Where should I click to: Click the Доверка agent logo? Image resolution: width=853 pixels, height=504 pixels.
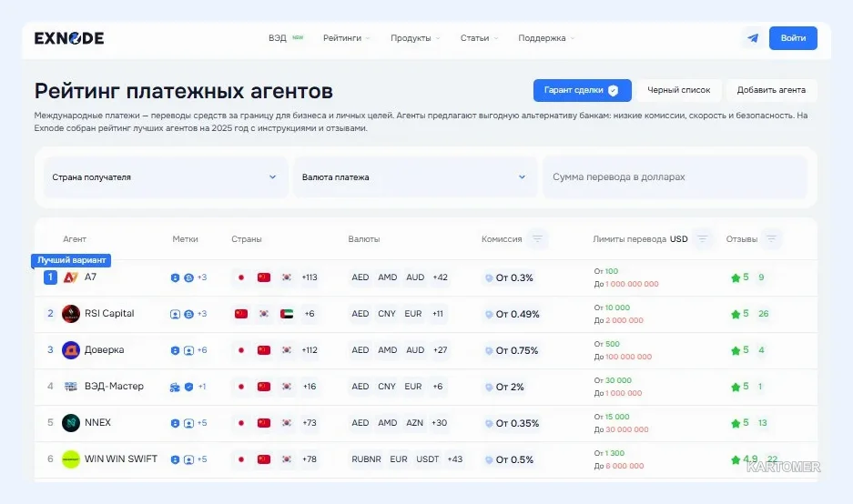point(71,350)
